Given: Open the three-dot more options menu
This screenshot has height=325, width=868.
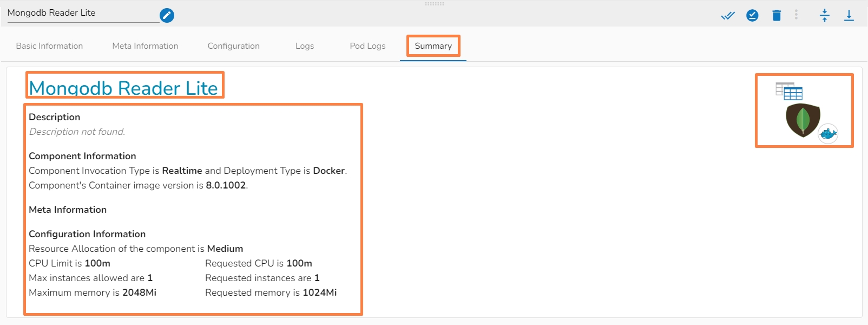Looking at the screenshot, I should tap(796, 15).
